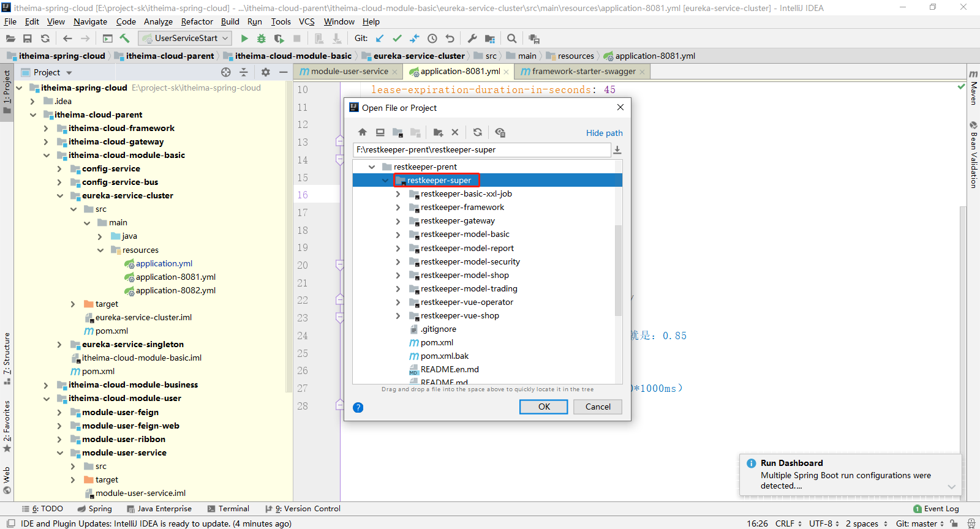Open Version Control tool window
The image size is (980, 529).
click(303, 509)
